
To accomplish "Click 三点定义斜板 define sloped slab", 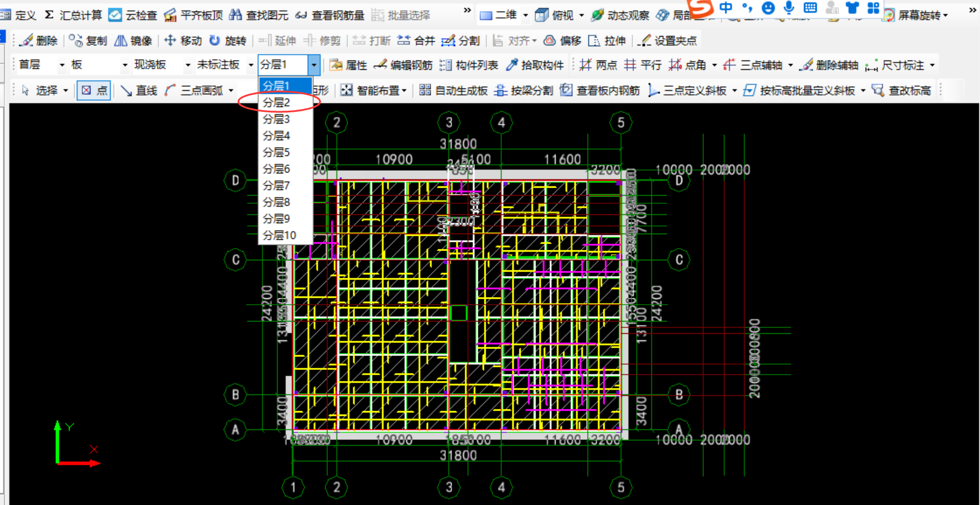I will 687,90.
